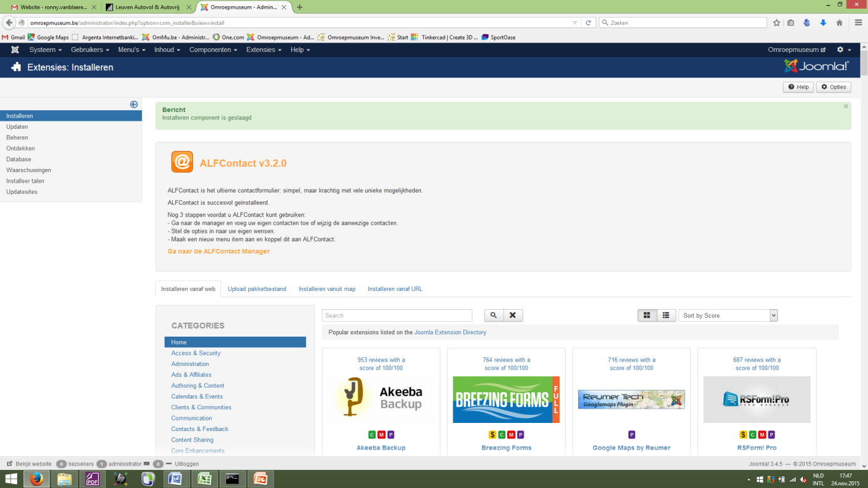Open the Word icon in the taskbar
Screen dimensions: 868x488
point(175,479)
